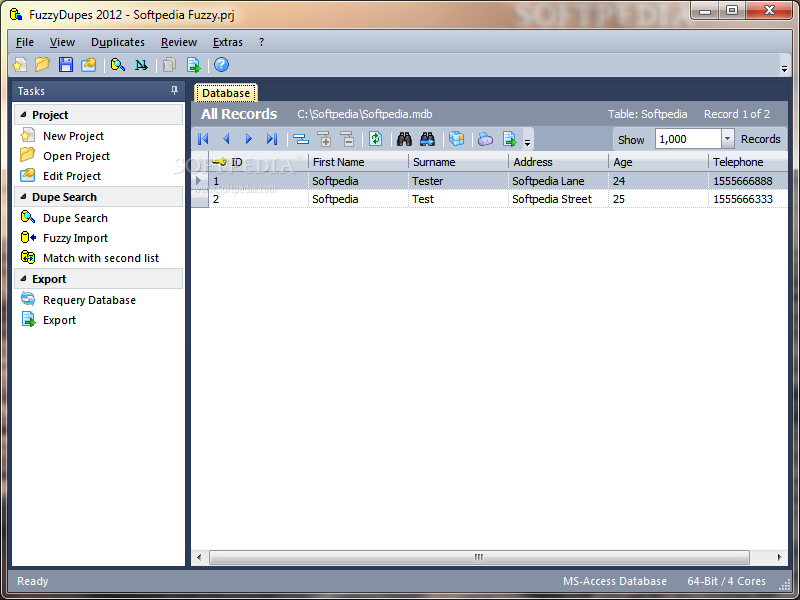The width and height of the screenshot is (800, 600).
Task: Save the project with the floppy disk icon
Action: pyautogui.click(x=65, y=65)
